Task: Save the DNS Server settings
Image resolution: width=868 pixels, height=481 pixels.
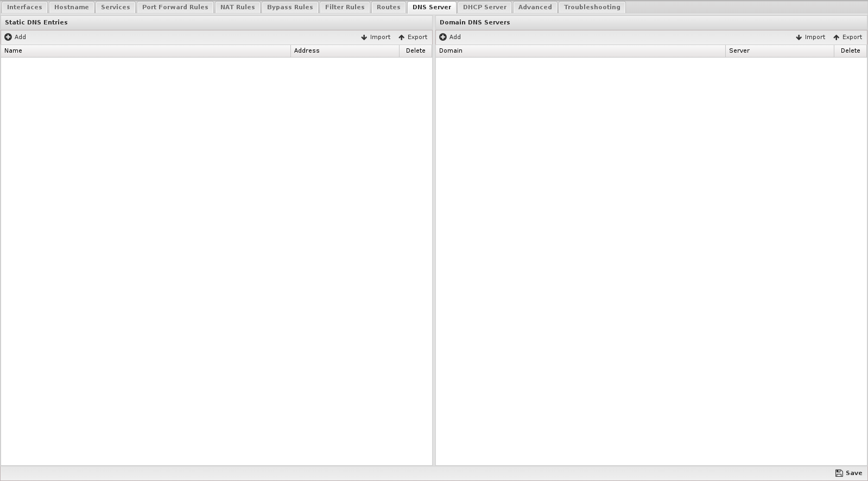Action: tap(849, 473)
